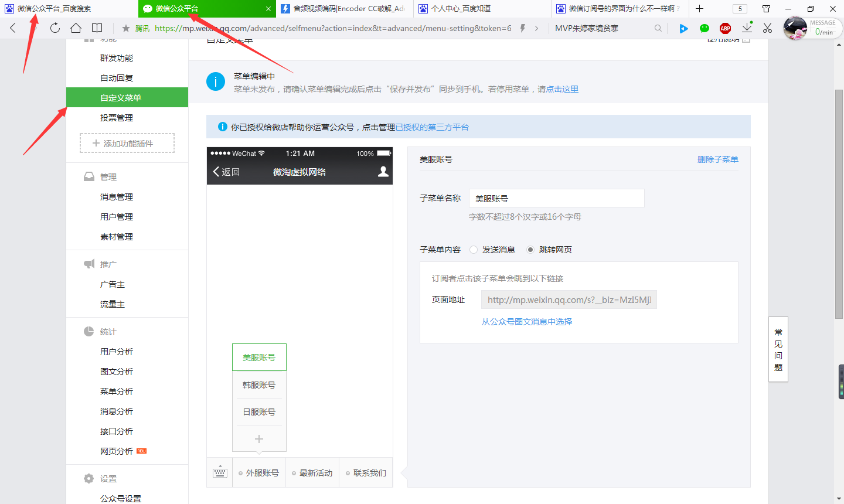The image size is (844, 504).
Task: Close the active 微信公众平台 tab
Action: tap(268, 9)
